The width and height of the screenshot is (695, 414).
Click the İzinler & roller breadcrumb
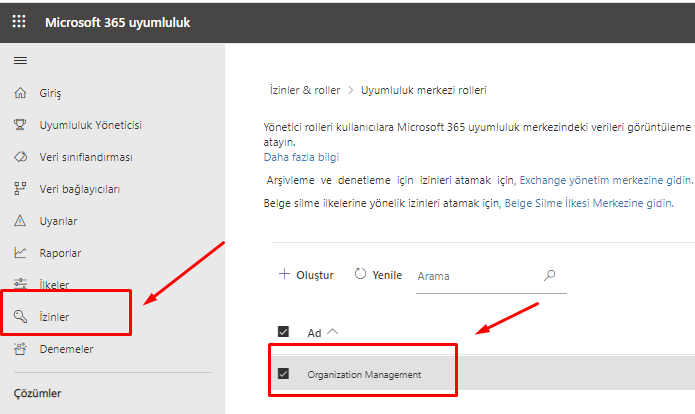[x=305, y=90]
